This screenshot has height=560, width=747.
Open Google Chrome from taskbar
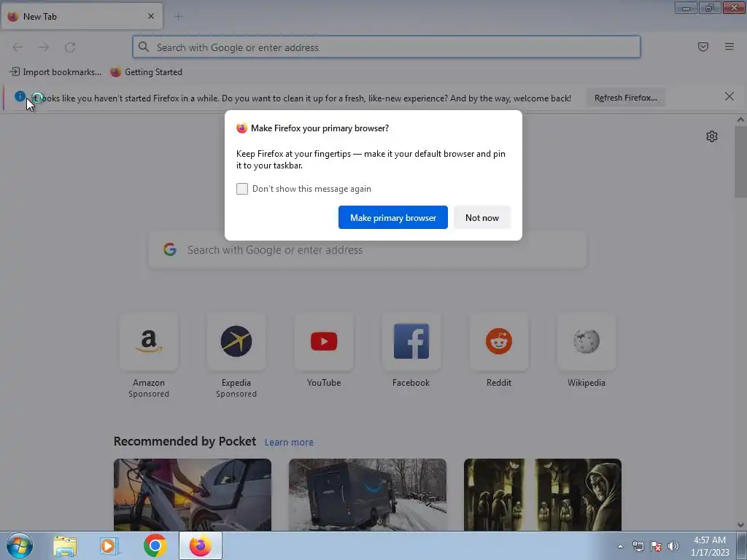[x=155, y=545]
